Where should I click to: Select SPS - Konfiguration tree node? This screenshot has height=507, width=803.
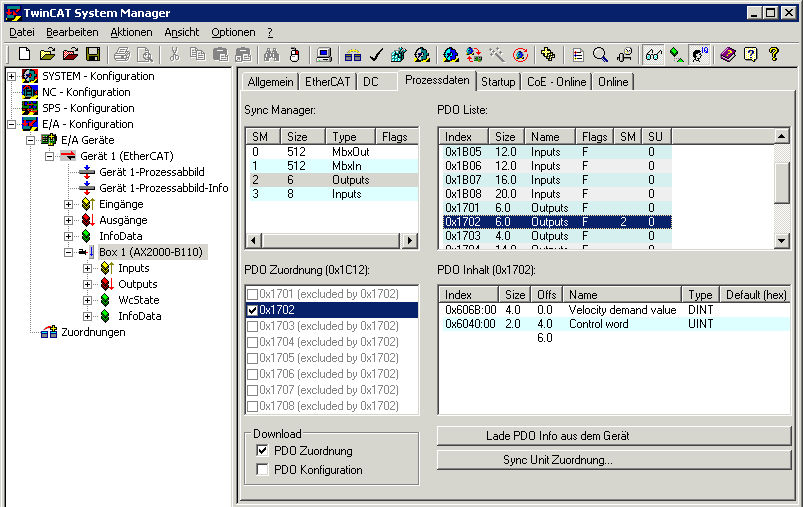88,108
